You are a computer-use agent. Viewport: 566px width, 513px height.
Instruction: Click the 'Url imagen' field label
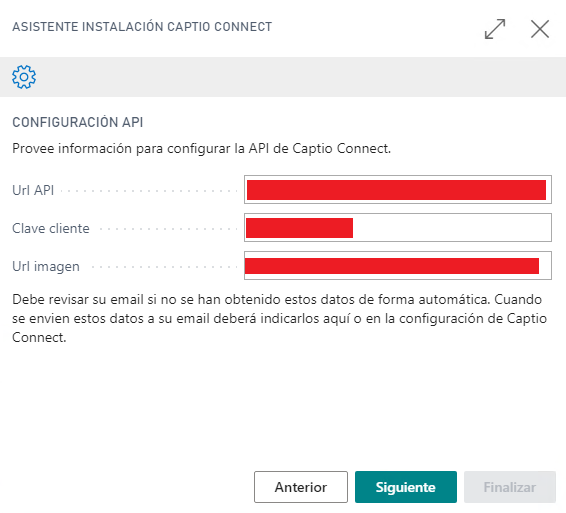[x=46, y=266]
